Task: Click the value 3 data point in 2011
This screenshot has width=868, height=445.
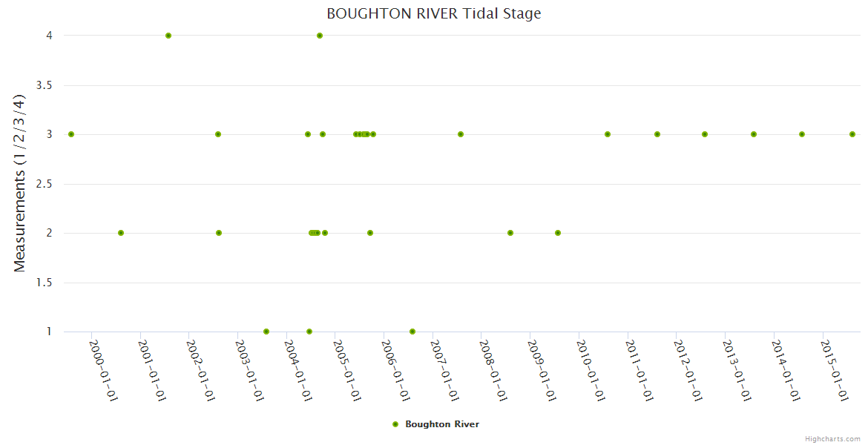Action: point(657,134)
